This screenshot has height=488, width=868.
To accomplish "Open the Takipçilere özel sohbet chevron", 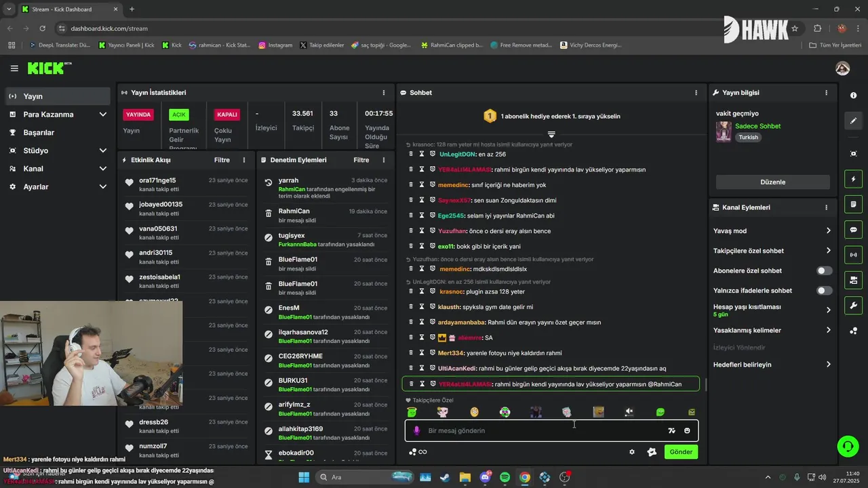I will [x=828, y=251].
